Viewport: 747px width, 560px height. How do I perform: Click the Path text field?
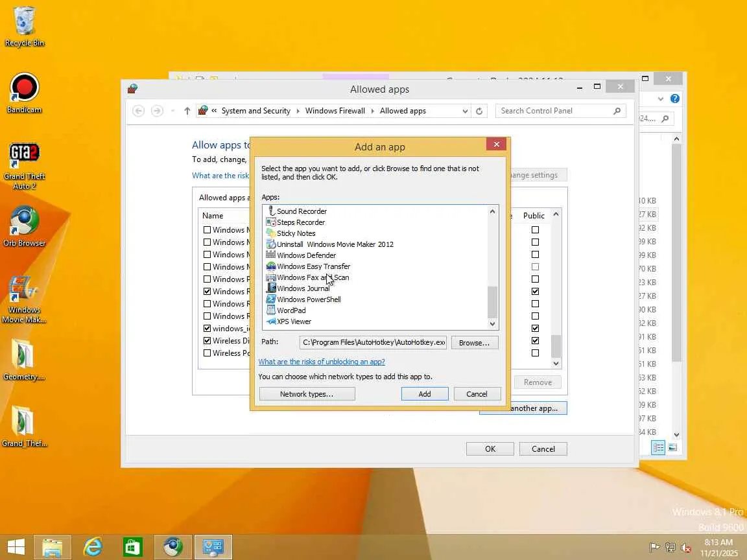tap(373, 342)
